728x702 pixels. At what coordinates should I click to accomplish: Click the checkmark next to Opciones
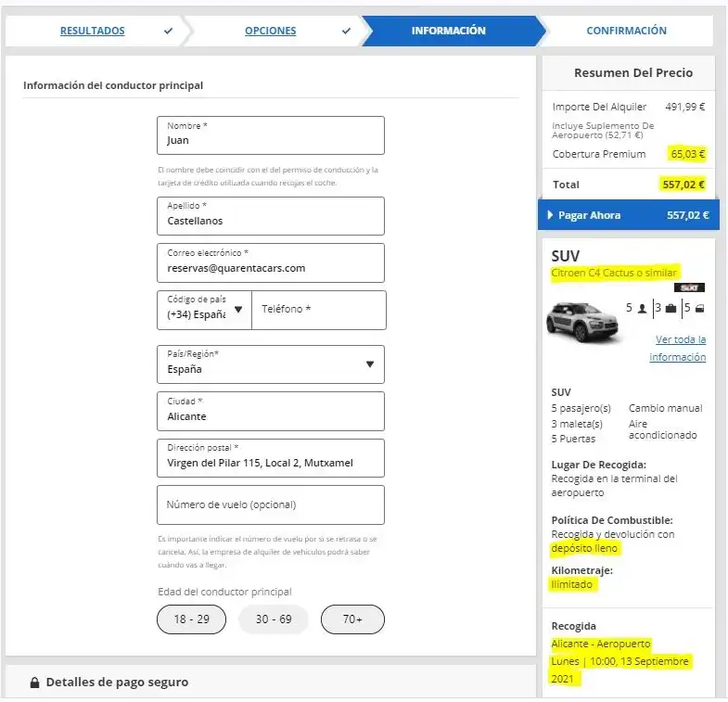point(346,32)
